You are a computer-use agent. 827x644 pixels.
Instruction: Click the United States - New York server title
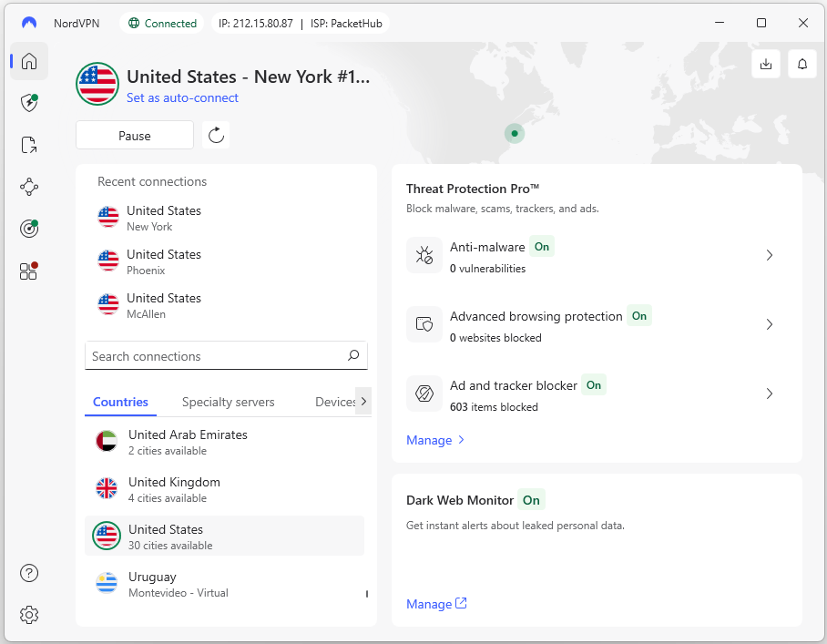pos(249,77)
